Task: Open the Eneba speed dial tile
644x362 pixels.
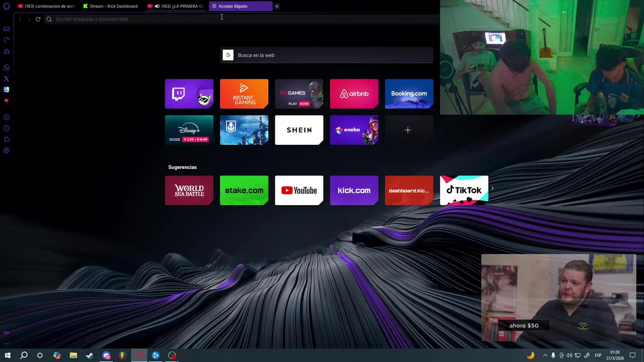Action: [354, 130]
